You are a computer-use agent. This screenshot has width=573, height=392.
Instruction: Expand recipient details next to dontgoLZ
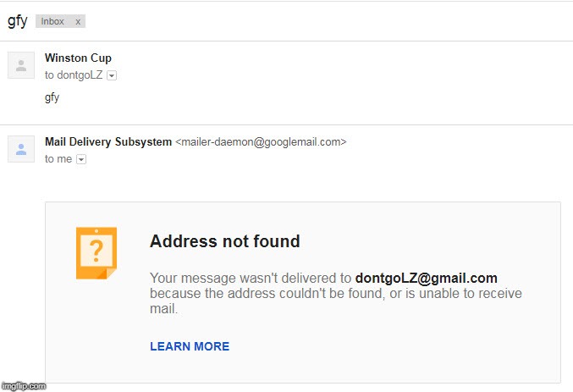[112, 75]
